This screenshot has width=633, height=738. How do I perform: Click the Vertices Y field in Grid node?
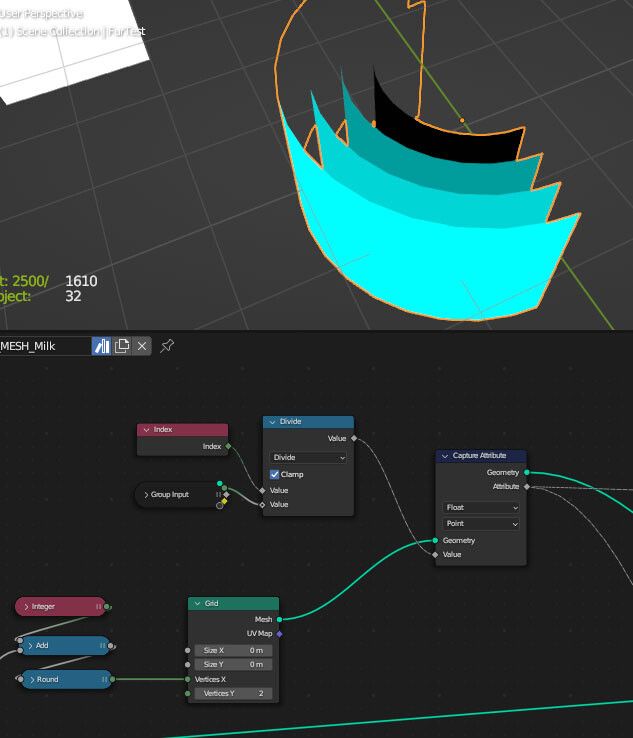(x=233, y=693)
